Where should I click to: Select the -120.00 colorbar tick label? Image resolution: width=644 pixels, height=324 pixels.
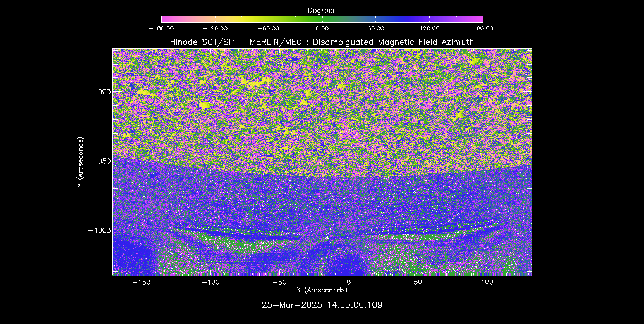[x=216, y=28]
